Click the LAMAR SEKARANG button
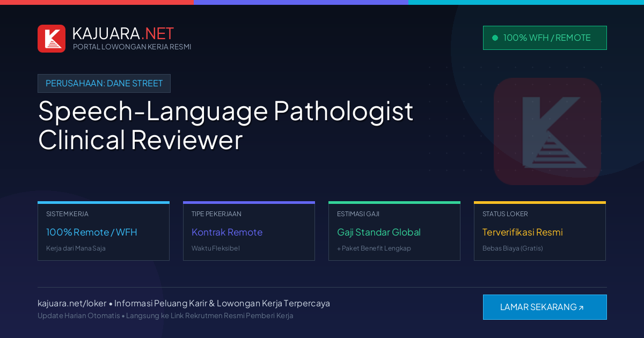The image size is (644, 338). 545,307
